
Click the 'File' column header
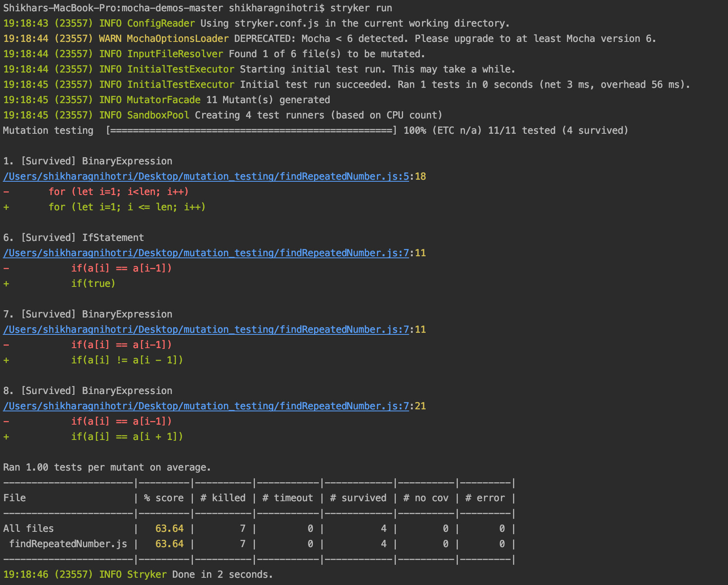click(14, 498)
